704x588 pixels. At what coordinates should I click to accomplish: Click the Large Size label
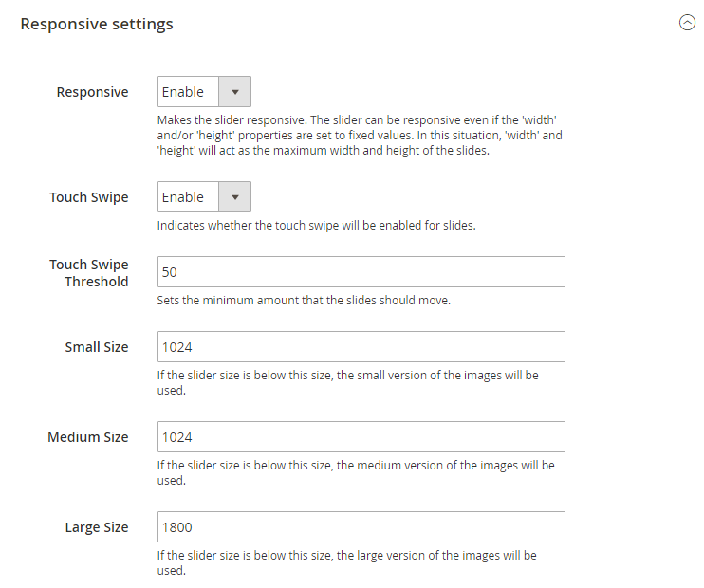pos(97,527)
